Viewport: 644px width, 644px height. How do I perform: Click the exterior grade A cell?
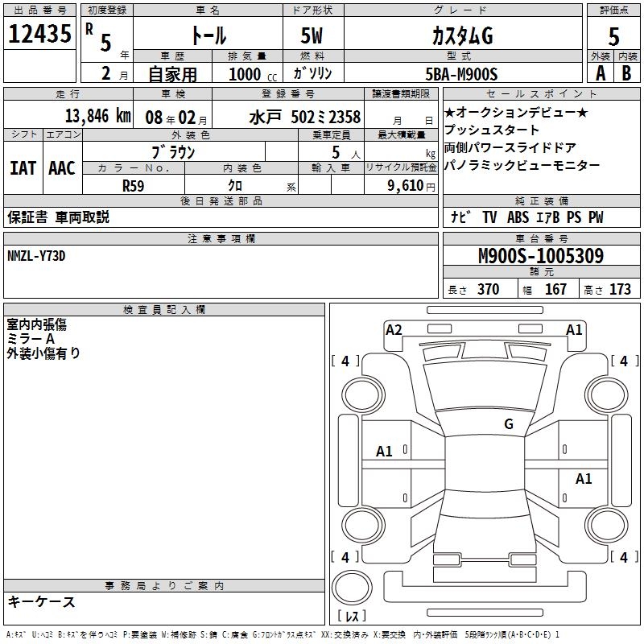click(601, 73)
